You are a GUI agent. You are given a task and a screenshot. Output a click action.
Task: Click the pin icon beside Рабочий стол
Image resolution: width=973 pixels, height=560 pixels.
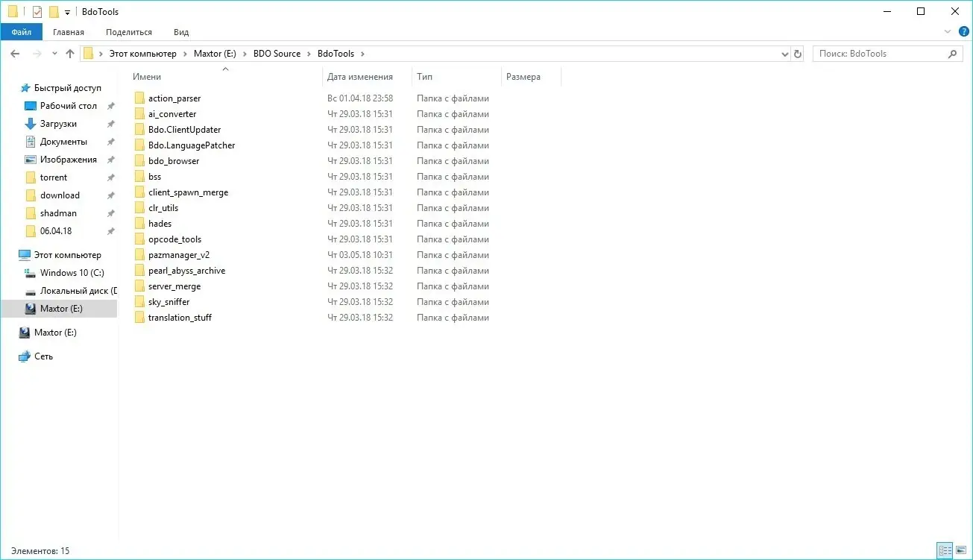click(x=110, y=106)
